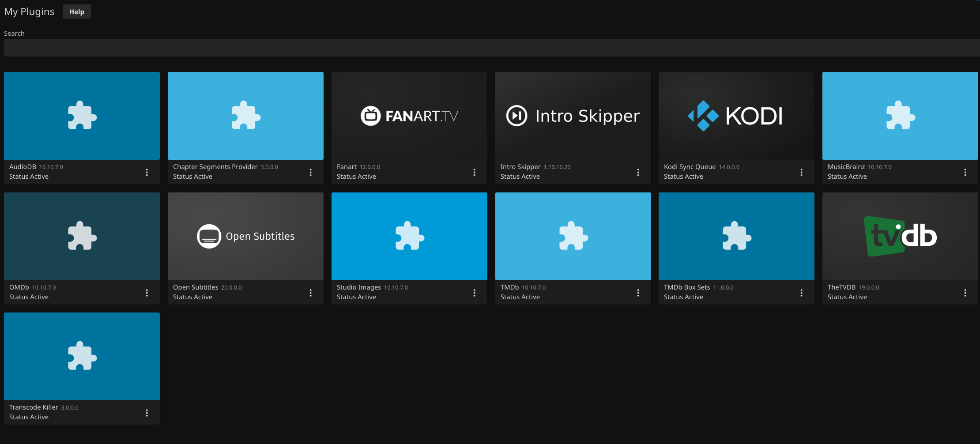980x444 pixels.
Task: Open the Intro Skipper plugin logo
Action: point(573,116)
